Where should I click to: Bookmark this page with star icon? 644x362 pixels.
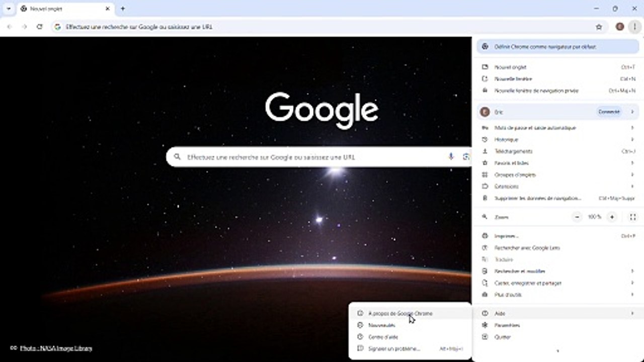click(x=599, y=27)
